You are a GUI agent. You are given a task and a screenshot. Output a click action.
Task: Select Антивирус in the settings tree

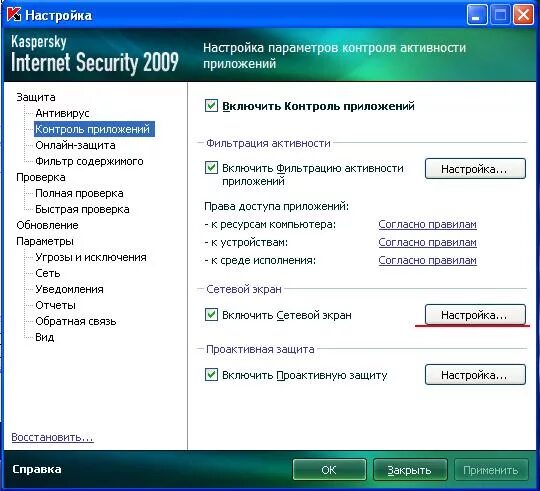[x=62, y=113]
